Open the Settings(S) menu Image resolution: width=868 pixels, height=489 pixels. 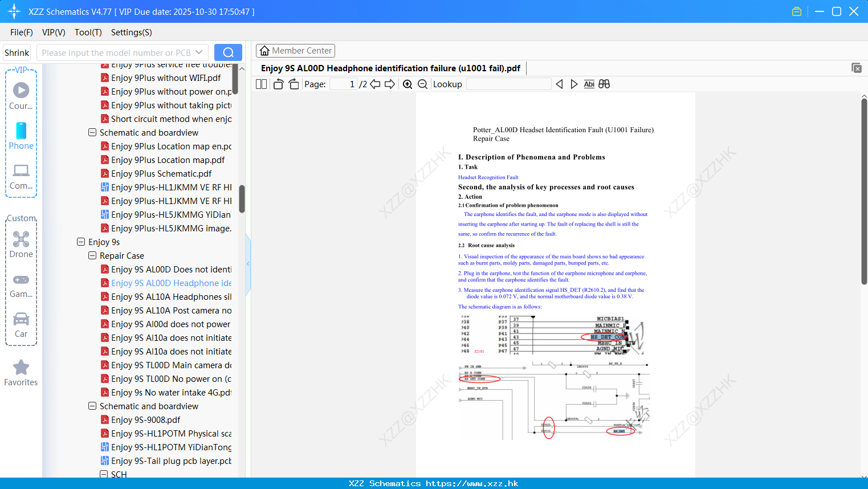tap(132, 32)
